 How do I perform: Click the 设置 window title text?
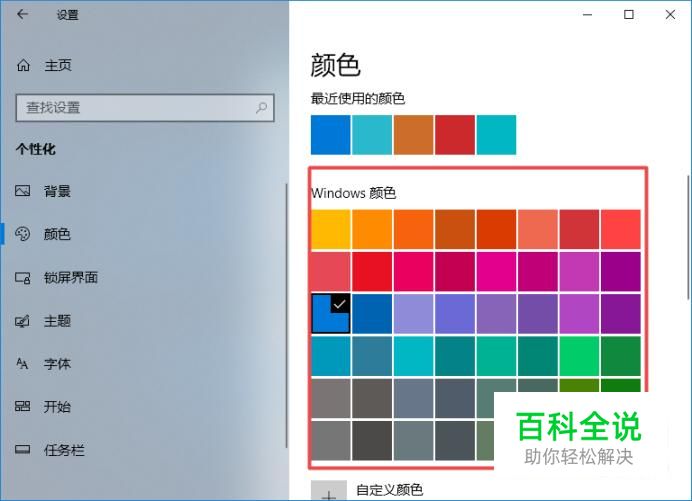coord(68,15)
